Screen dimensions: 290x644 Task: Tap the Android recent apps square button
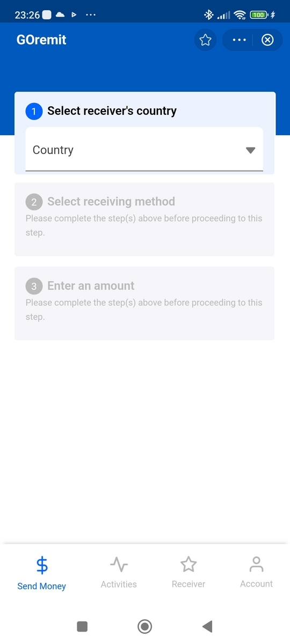(82, 626)
